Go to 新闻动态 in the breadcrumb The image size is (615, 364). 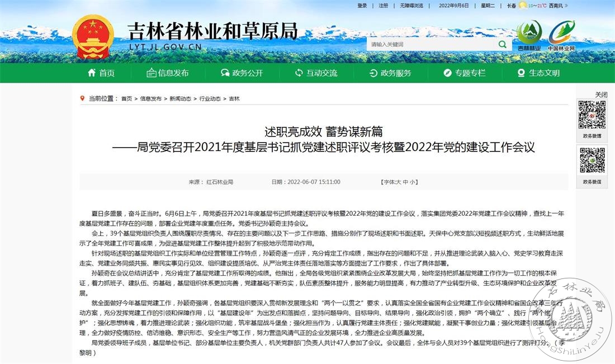(181, 98)
